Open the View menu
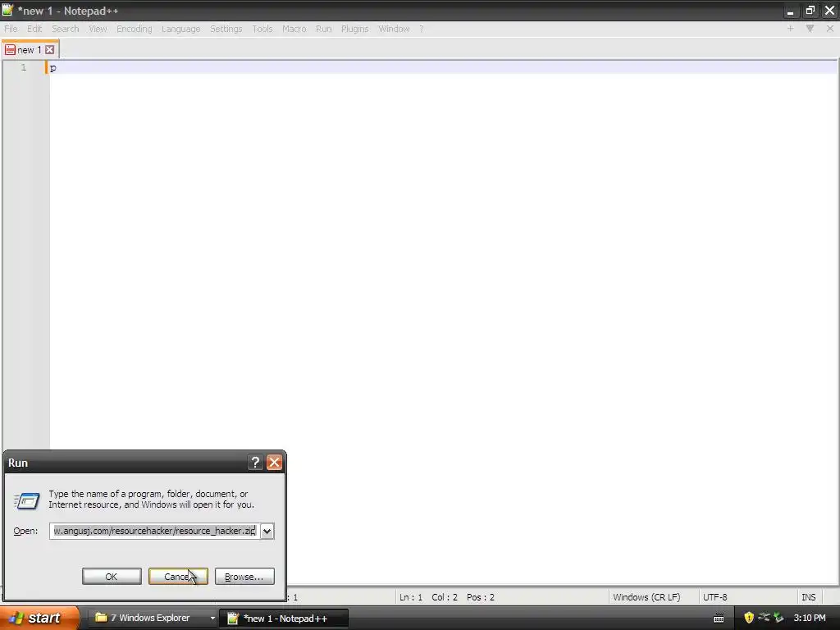Viewport: 840px width, 630px height. [98, 29]
